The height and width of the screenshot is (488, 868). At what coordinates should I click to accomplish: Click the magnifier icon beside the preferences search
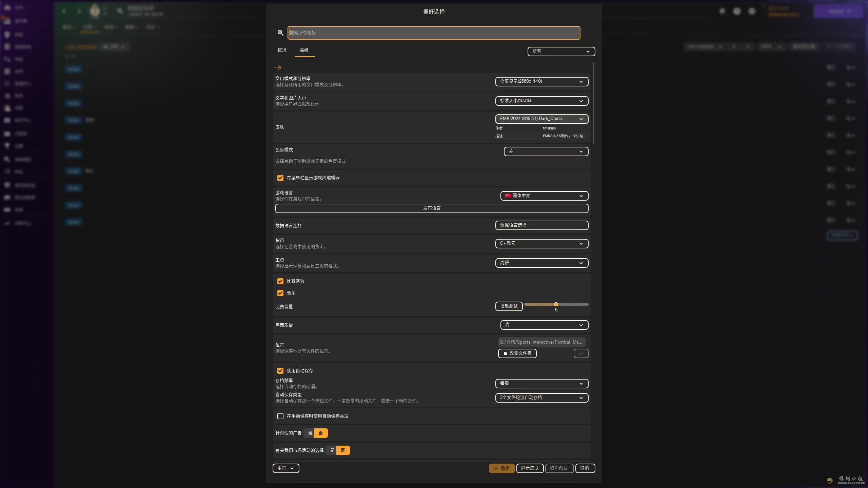280,33
